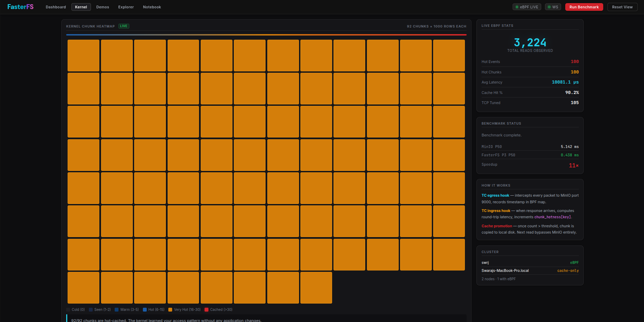Screen dimensions: 644x322
Task: Click the eBPF LIVE status indicator
Action: click(x=527, y=7)
